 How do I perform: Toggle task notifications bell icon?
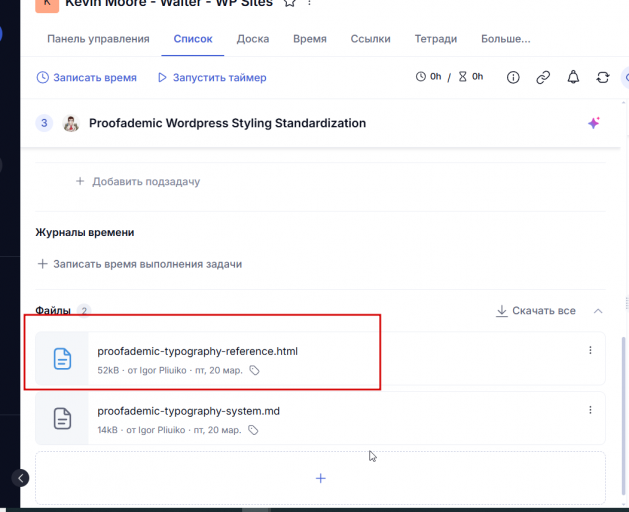point(573,77)
